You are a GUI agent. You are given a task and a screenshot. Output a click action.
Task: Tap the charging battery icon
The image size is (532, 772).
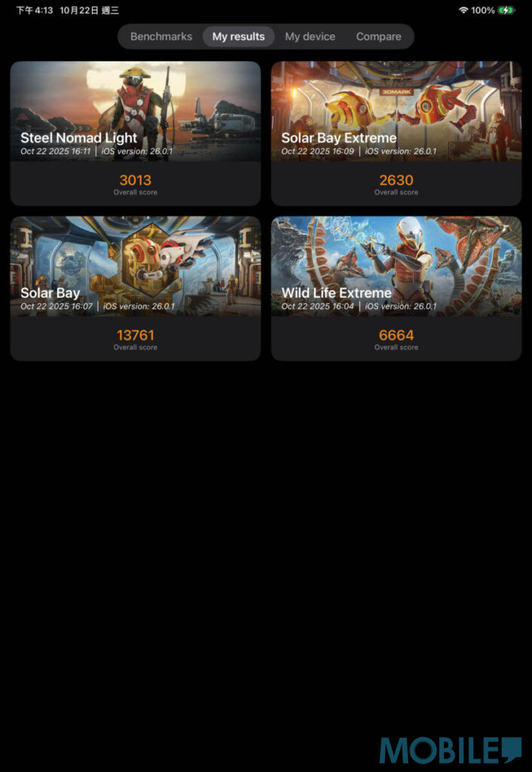(x=506, y=10)
